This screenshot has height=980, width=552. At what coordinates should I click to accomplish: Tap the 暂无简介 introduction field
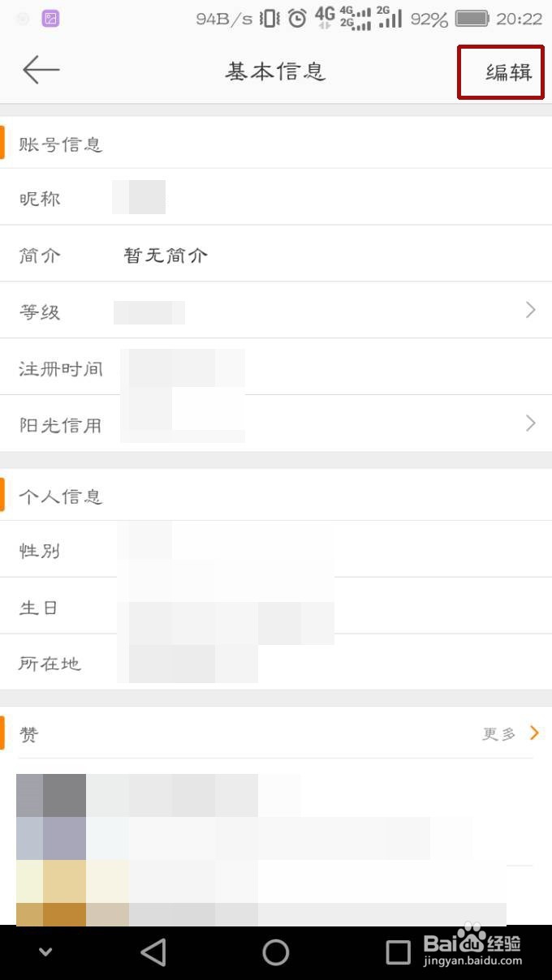point(166,253)
